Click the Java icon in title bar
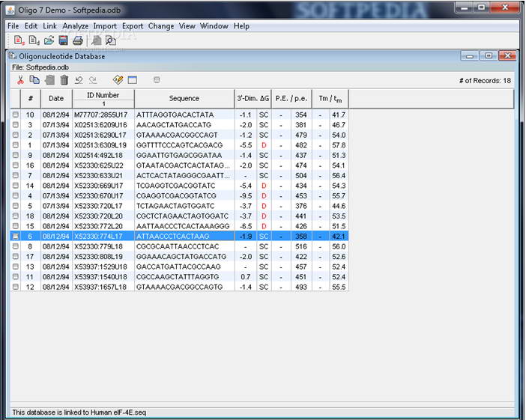Screen dimensions: 526x420 10,10
